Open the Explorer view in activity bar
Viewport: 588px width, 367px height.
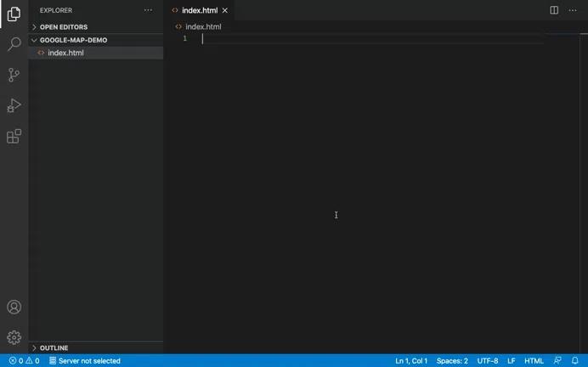click(x=14, y=14)
